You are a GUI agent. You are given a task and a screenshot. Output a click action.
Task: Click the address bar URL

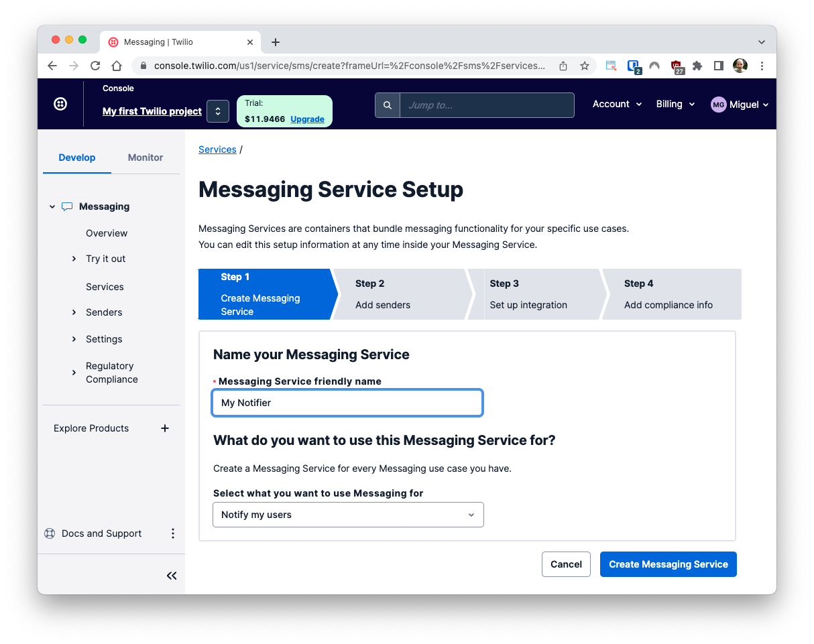click(349, 66)
